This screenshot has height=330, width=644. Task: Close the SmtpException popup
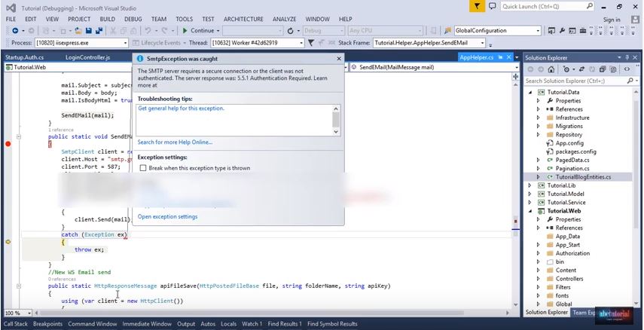point(339,59)
